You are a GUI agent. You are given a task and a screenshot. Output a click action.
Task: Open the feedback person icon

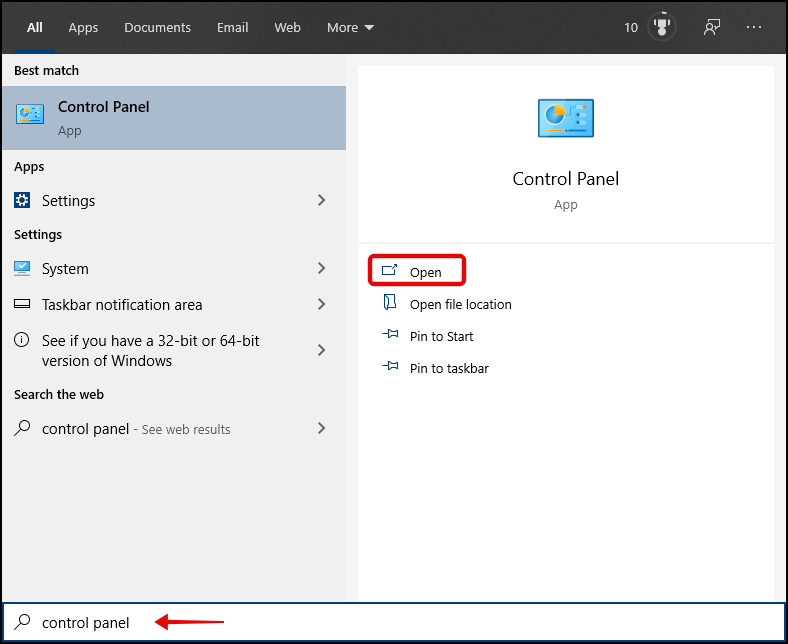[x=712, y=27]
